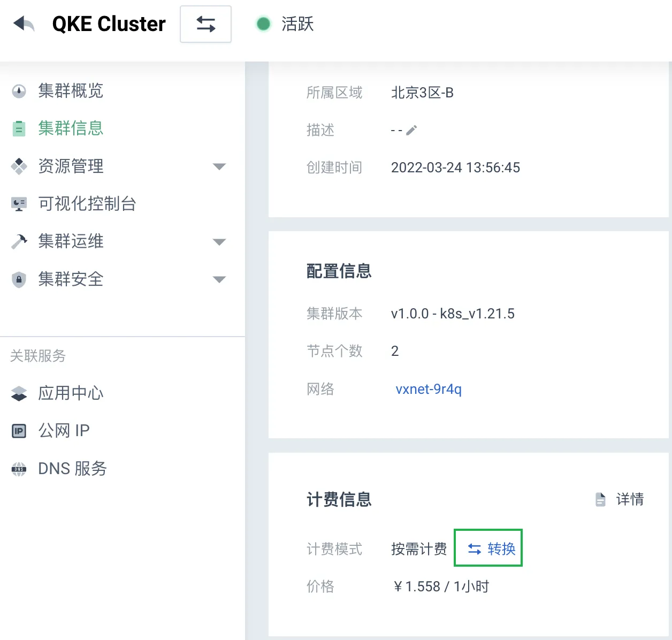
Task: Open 公网 IP from the related services
Action: point(64,431)
